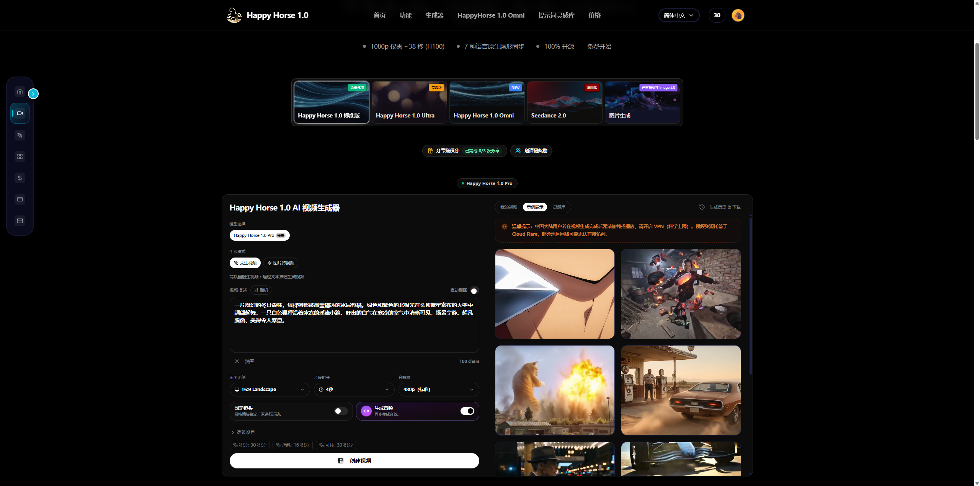Select the video camera sidebar icon
The width and height of the screenshot is (980, 486).
[x=20, y=113]
